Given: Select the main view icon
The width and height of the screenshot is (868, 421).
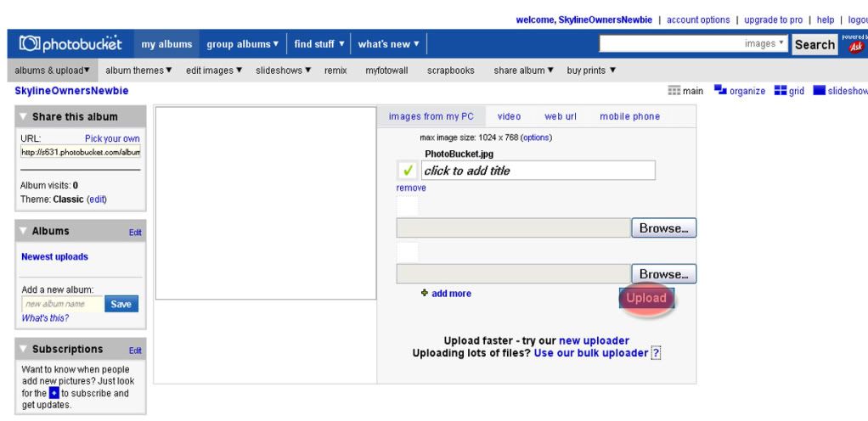Looking at the screenshot, I should 674,91.
